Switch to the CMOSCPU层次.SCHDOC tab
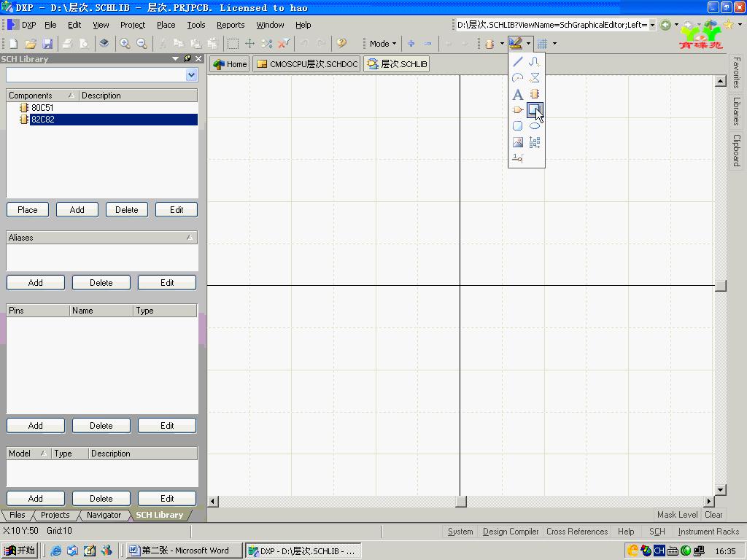747x560 pixels. [308, 64]
